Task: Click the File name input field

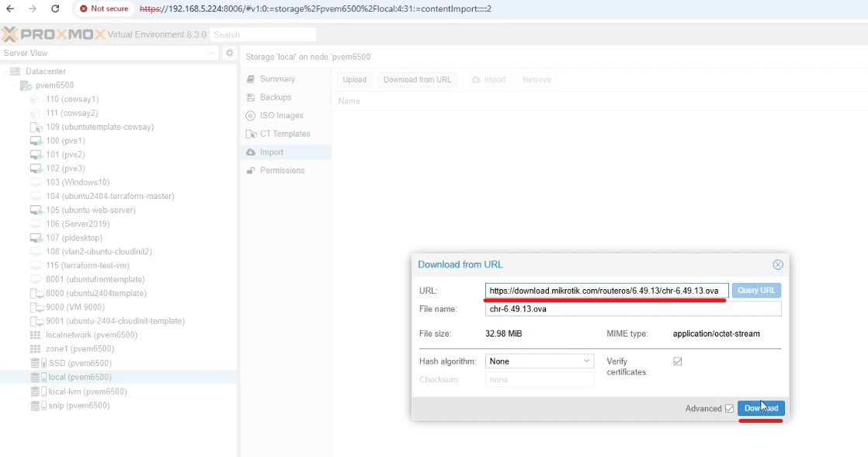Action: click(634, 309)
